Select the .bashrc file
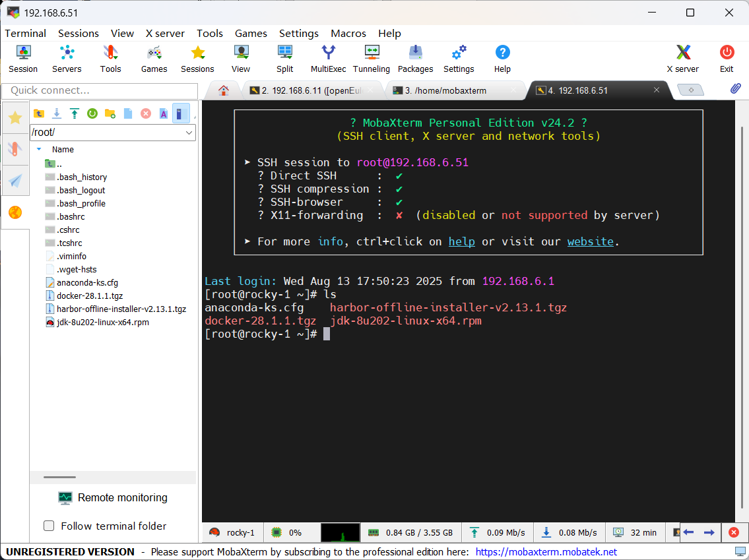Screen dimensions: 749x560 (71, 217)
